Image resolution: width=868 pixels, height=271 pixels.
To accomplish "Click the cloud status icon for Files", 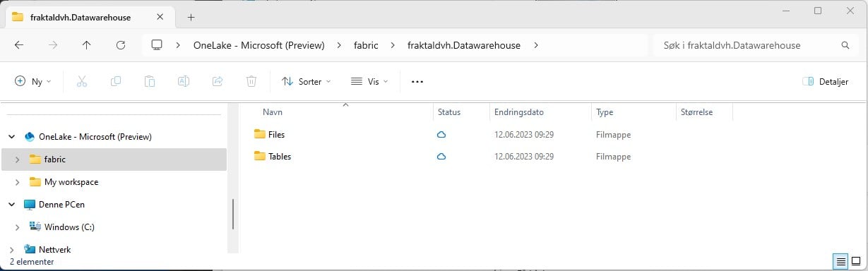I will point(441,134).
